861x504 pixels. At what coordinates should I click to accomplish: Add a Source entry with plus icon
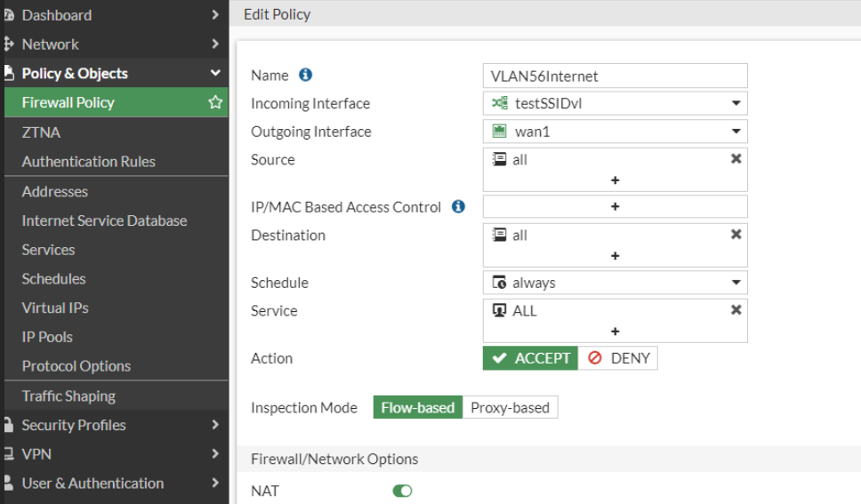[x=615, y=180]
